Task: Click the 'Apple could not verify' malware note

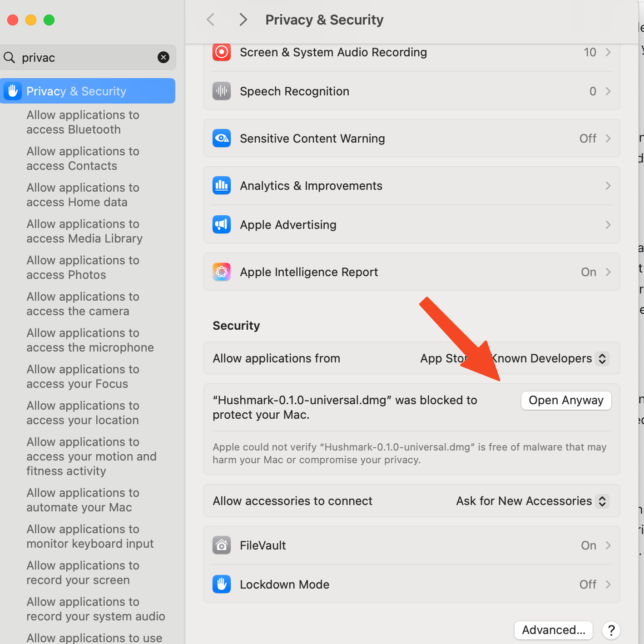Action: point(409,453)
